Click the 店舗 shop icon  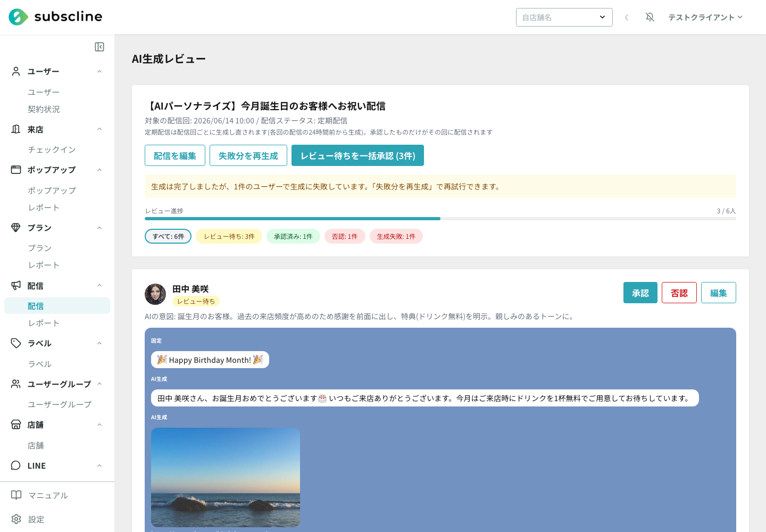(16, 425)
